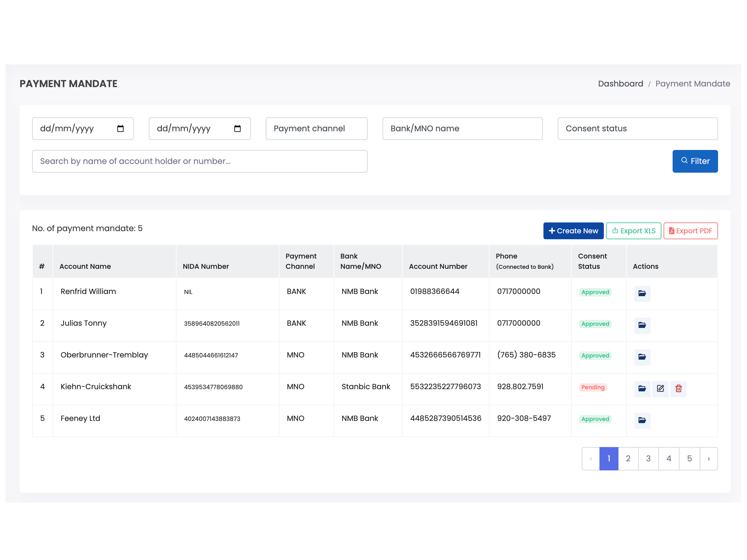Go to pagination page 2
Screen dimensions: 747x560
pyautogui.click(x=628, y=458)
